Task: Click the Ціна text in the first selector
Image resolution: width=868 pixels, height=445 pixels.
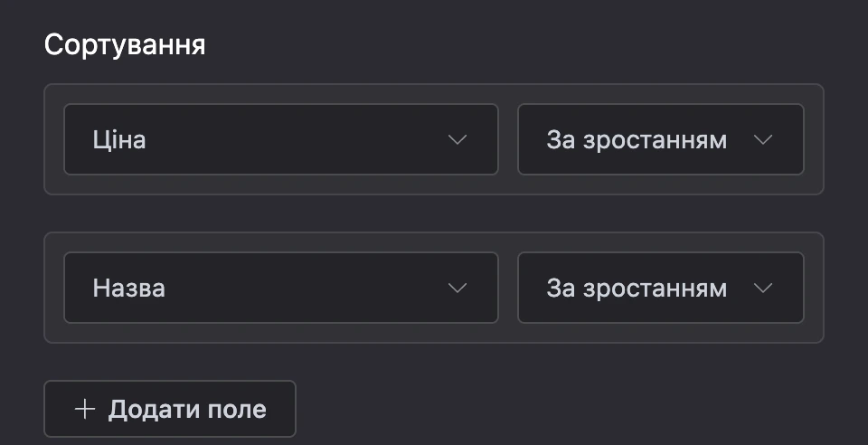Action: (119, 139)
